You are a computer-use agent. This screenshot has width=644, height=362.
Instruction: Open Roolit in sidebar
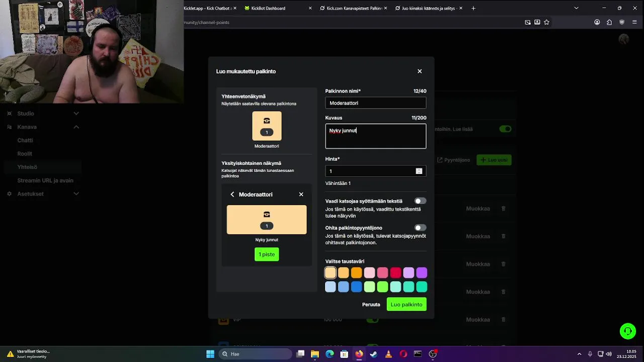25,154
